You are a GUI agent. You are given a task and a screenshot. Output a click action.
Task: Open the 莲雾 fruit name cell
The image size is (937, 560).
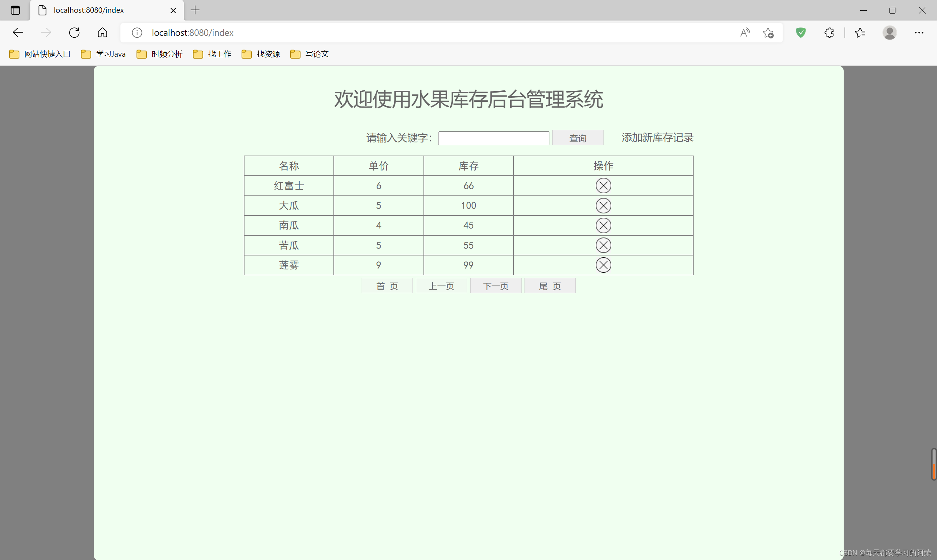coord(289,265)
